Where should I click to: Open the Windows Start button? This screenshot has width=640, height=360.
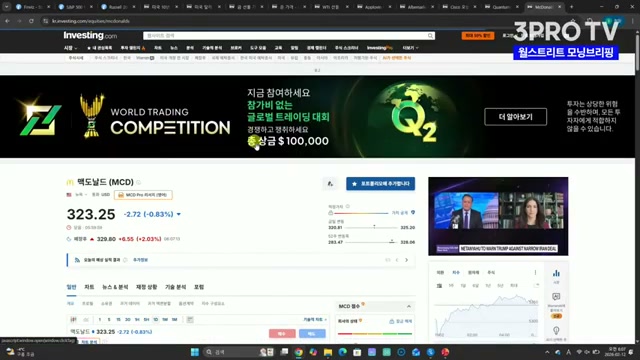pos(195,352)
